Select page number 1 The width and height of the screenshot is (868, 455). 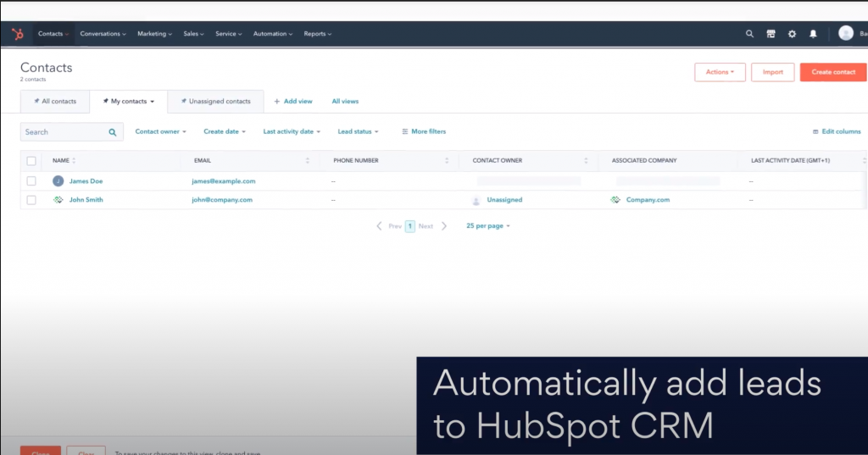point(410,226)
